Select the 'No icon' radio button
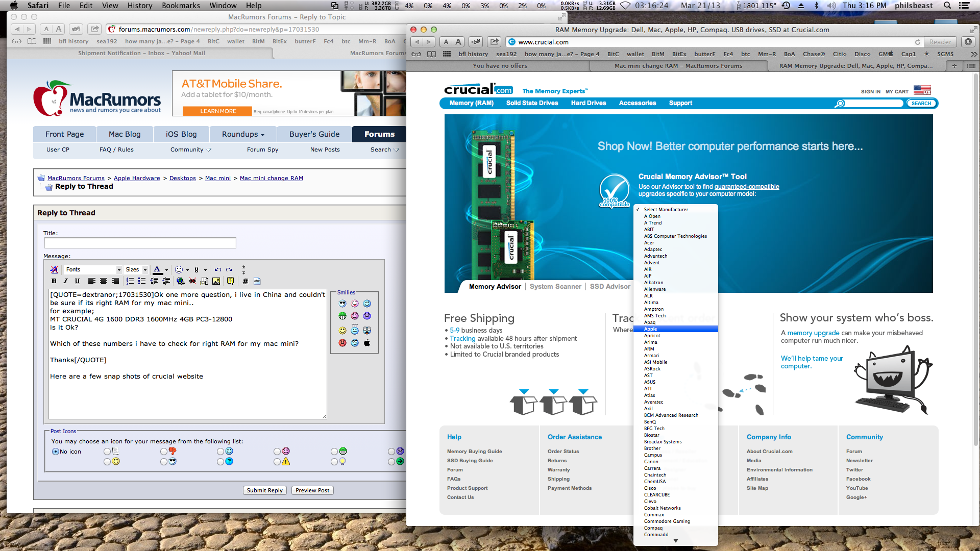The width and height of the screenshot is (980, 551). (x=56, y=452)
